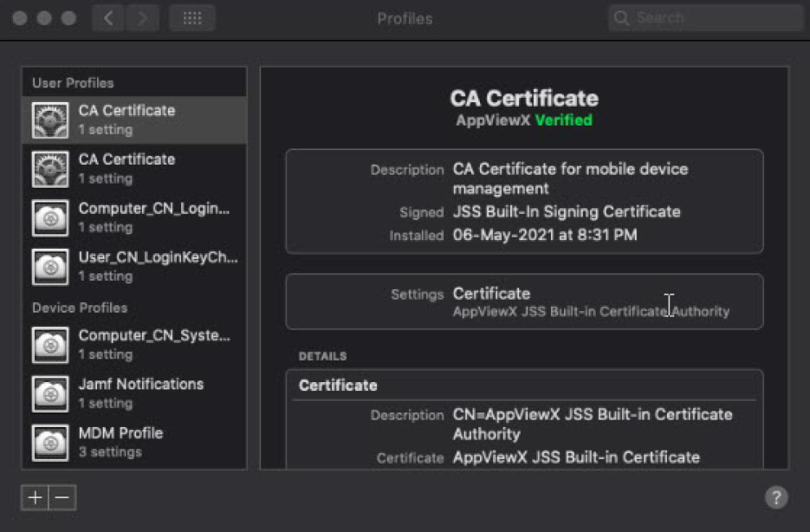This screenshot has height=532, width=810.
Task: Select the User_CN_LoginKeyCh... profile name
Action: point(158,257)
